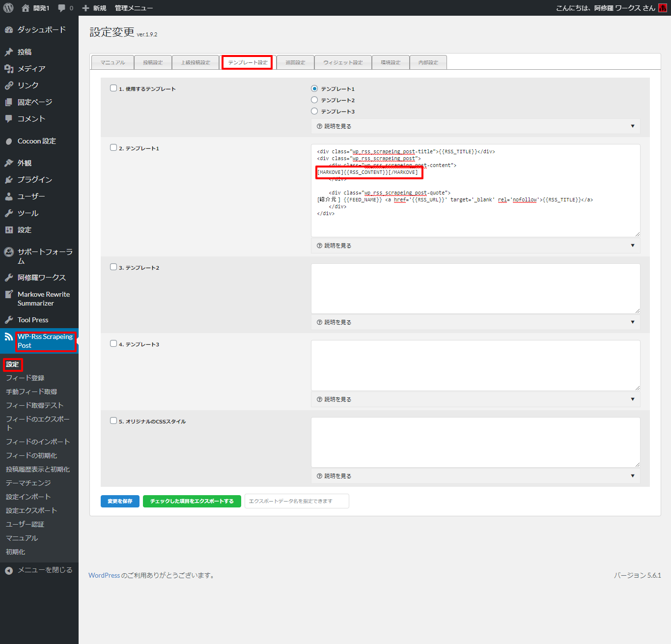Expand 説明を見る under テンプレート3 textarea
671x644 pixels.
coord(475,399)
